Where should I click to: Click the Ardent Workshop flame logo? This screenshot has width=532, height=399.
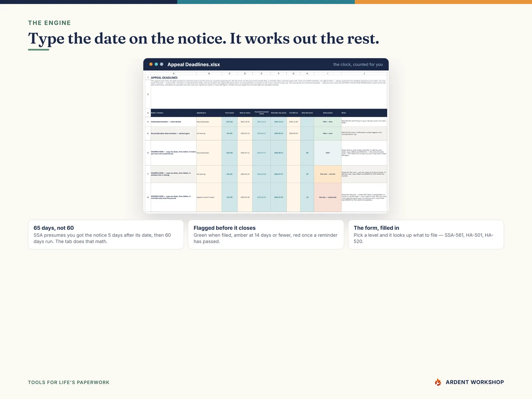[438, 382]
